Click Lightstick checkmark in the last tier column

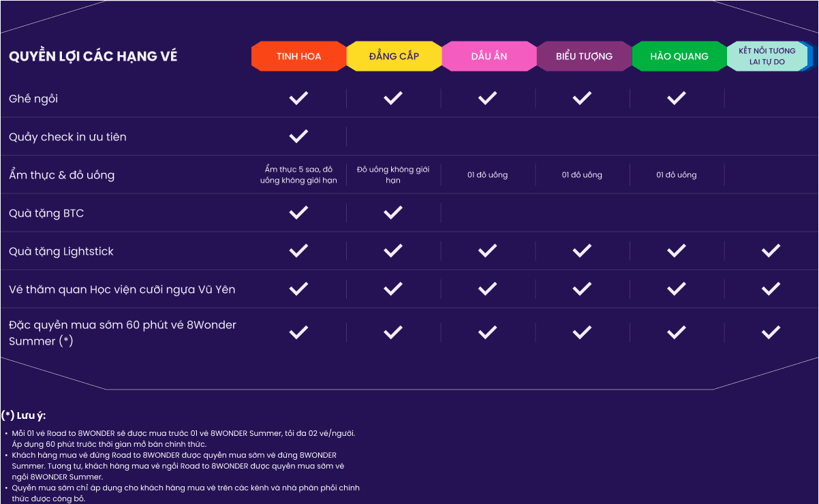click(x=771, y=251)
